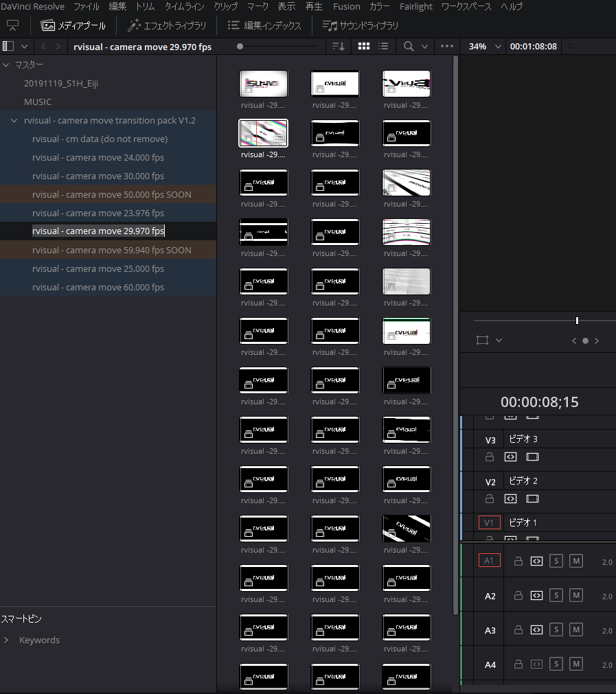
Task: Select the V1 destination control
Action: (490, 522)
